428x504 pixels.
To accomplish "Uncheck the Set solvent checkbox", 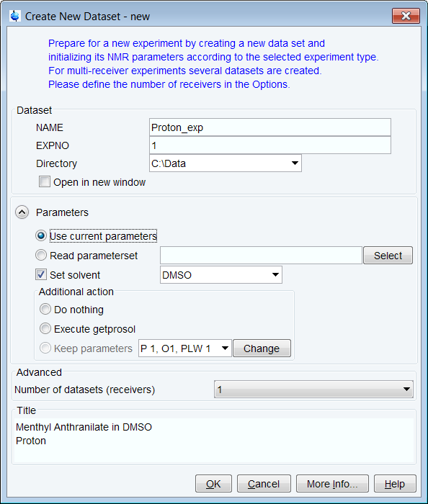I will click(x=41, y=274).
